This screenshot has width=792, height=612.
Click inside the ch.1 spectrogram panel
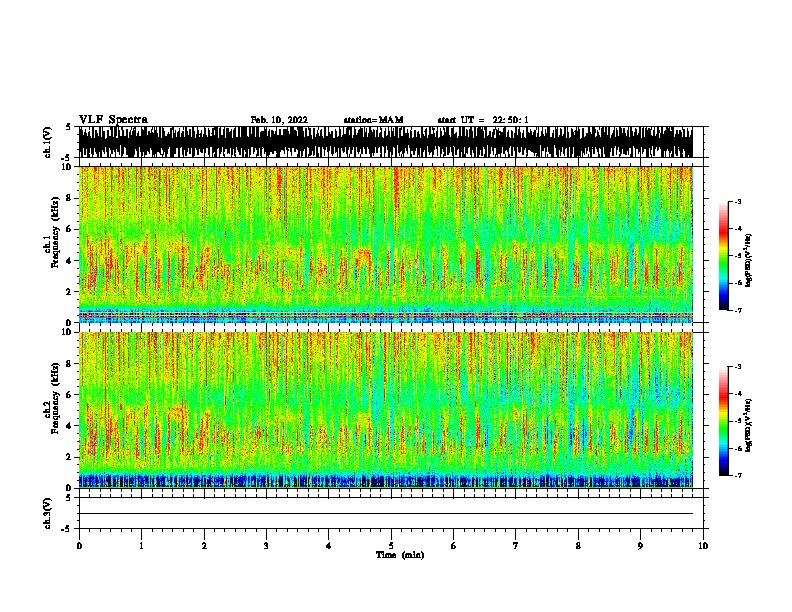point(386,244)
